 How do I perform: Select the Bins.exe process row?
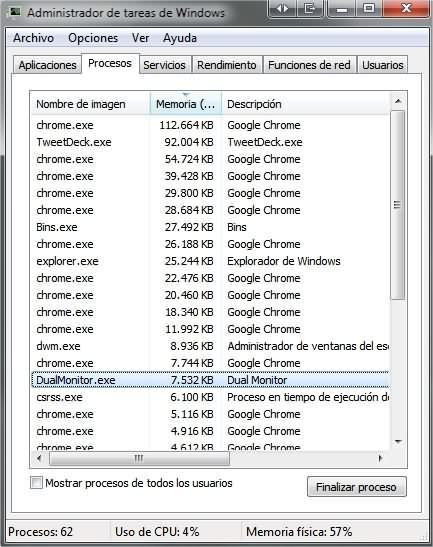[x=210, y=227]
